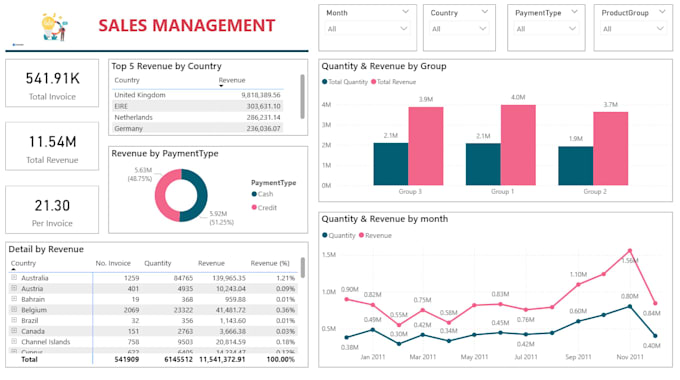Viewport: 680px width, 380px height.
Task: Sort by Revenue header in Top 5 table
Action: (x=232, y=80)
